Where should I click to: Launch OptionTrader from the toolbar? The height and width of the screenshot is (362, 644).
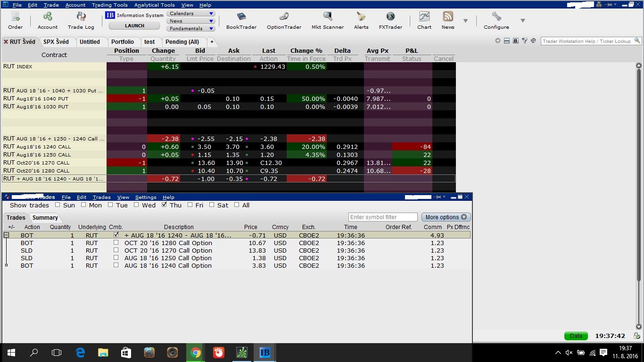coord(284,21)
